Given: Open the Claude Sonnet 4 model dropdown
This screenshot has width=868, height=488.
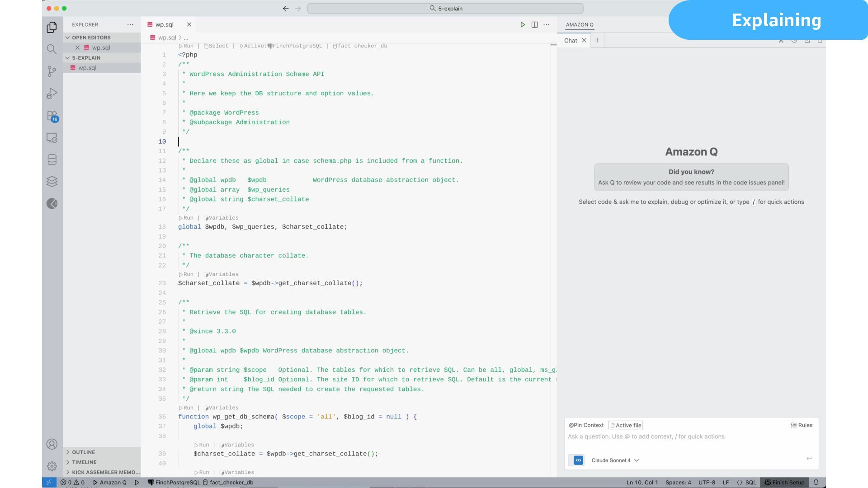Looking at the screenshot, I should pos(615,460).
